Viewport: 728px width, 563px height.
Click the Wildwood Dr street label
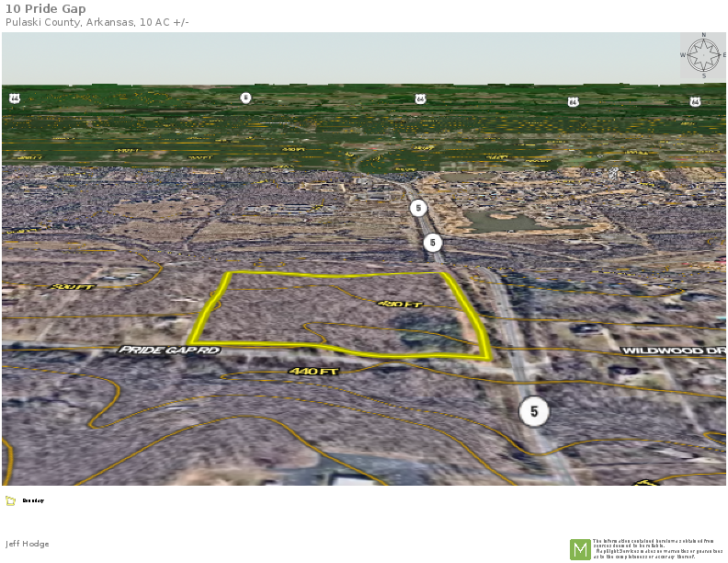673,350
